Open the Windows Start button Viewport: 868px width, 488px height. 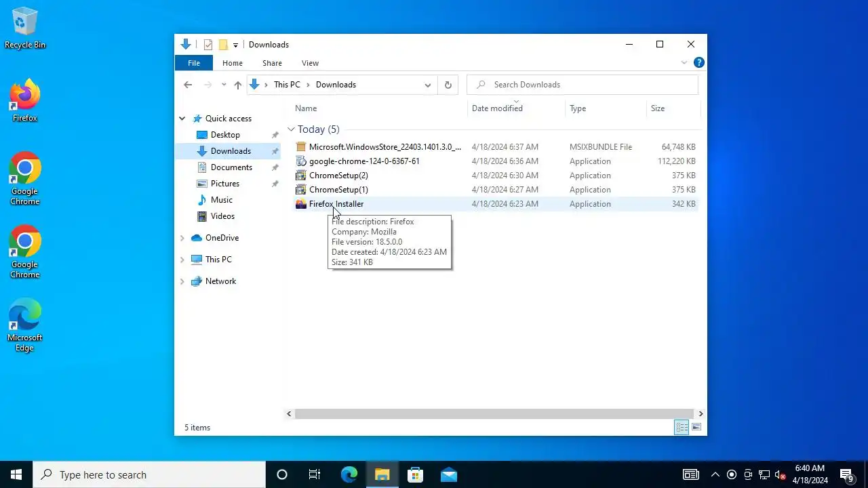click(x=16, y=474)
